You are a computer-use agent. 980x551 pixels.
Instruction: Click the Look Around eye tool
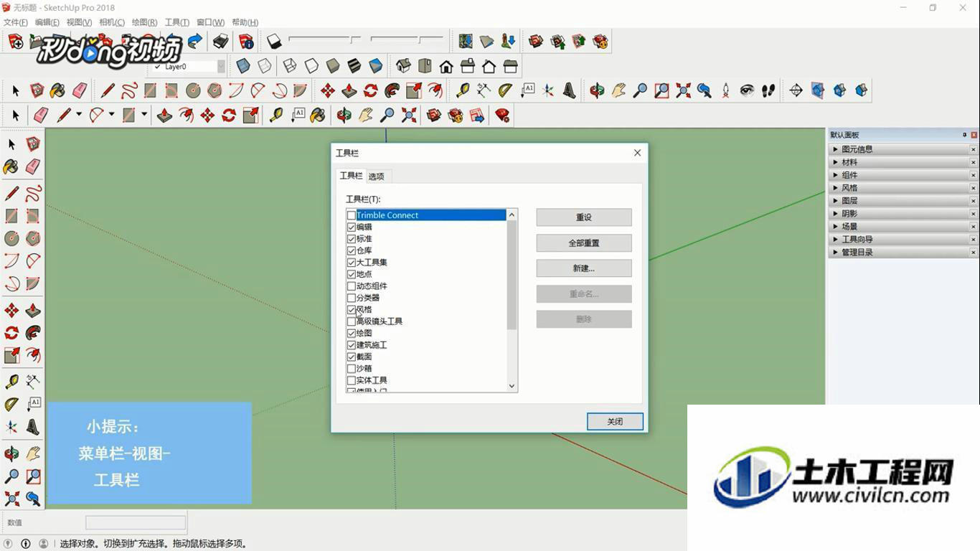(747, 90)
